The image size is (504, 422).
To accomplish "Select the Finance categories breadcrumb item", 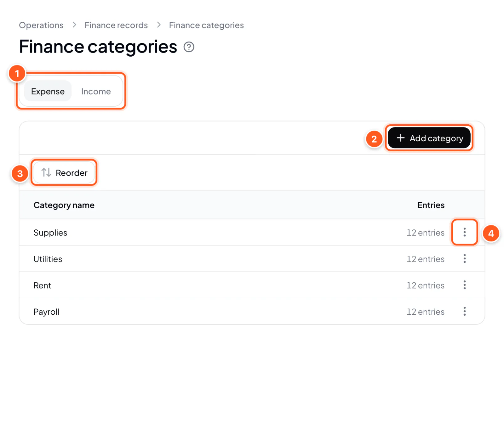I will 206,25.
